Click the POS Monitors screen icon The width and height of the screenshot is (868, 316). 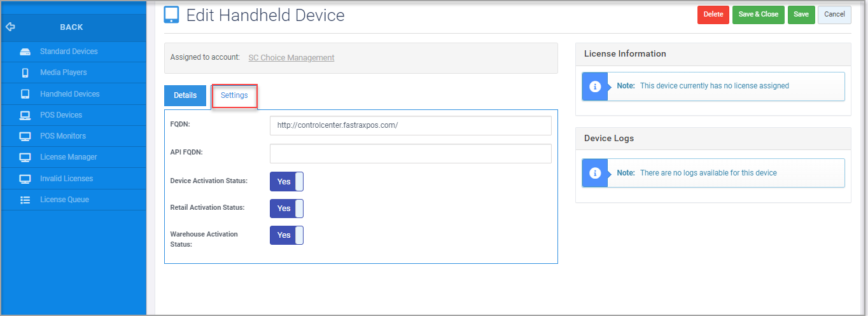coord(25,136)
